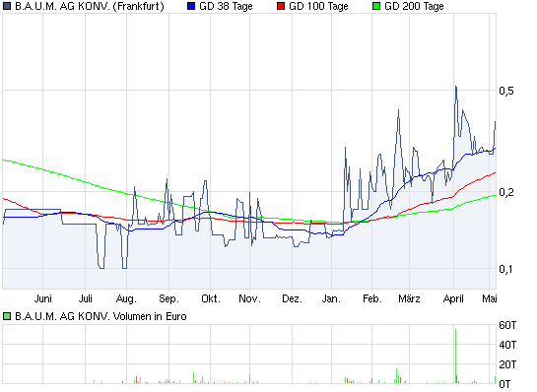Click the green GD 200 Tage legend swatch
The width and height of the screenshot is (537, 392).
376,6
